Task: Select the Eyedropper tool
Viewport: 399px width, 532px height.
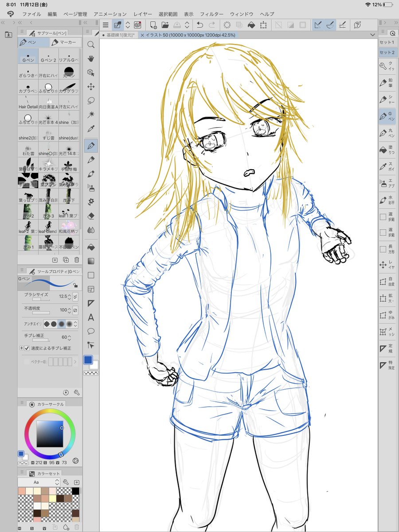Action: tap(91, 129)
